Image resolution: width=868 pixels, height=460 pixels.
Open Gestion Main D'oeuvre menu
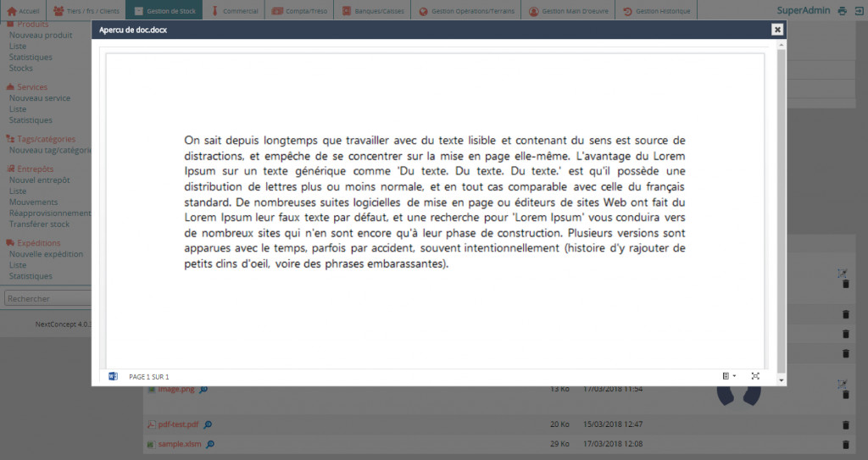point(568,10)
